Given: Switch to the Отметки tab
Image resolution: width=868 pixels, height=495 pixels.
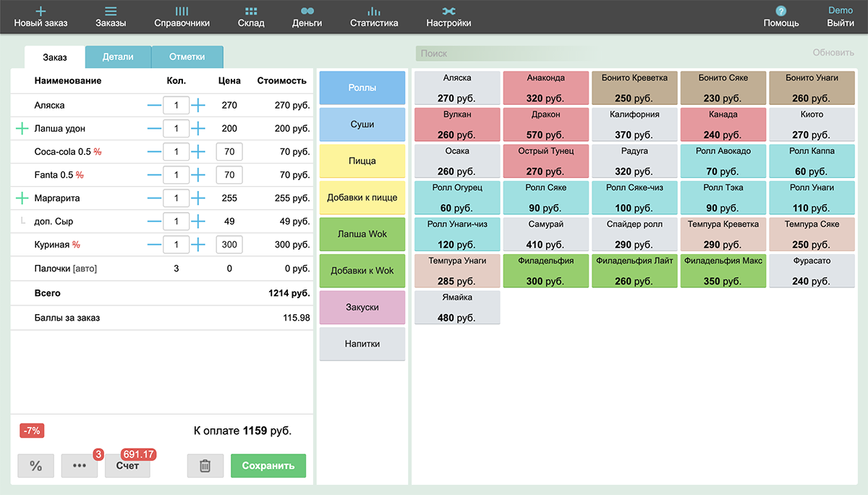Looking at the screenshot, I should (187, 56).
